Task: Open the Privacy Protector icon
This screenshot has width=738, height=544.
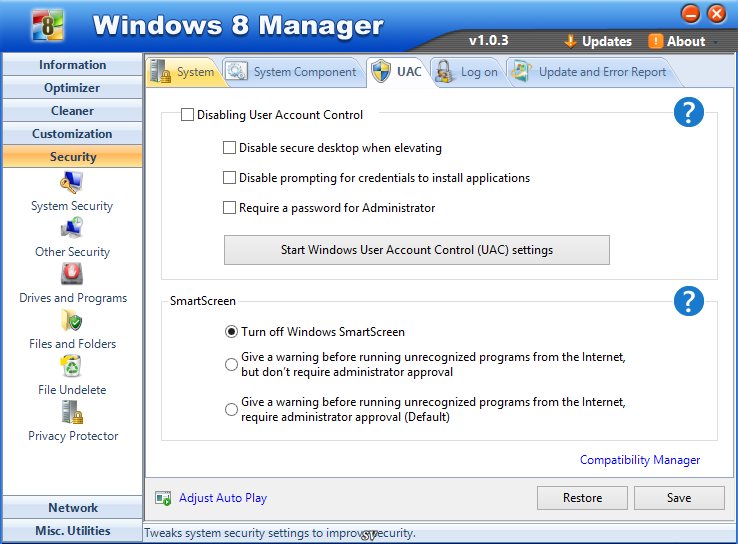Action: [x=72, y=412]
